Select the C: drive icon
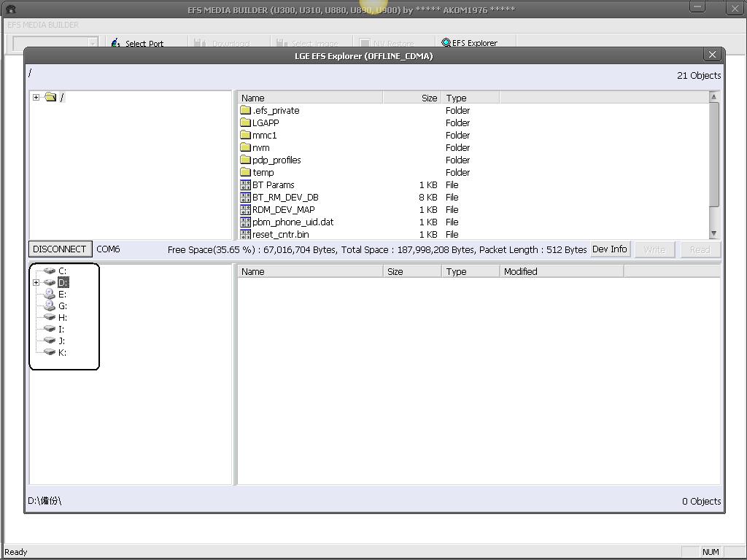Screen dimensions: 747x560 [x=50, y=271]
